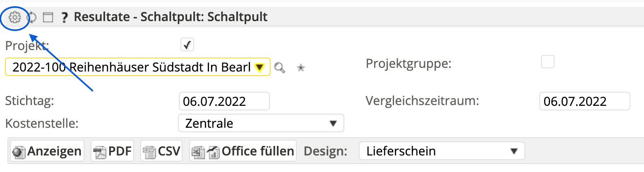
Task: Open the gear settings icon
Action: click(x=14, y=17)
